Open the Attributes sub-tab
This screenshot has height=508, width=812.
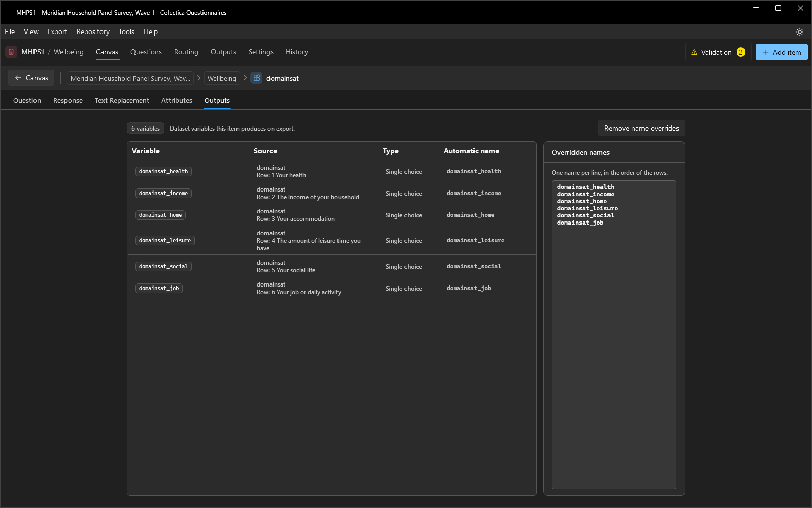pyautogui.click(x=177, y=100)
